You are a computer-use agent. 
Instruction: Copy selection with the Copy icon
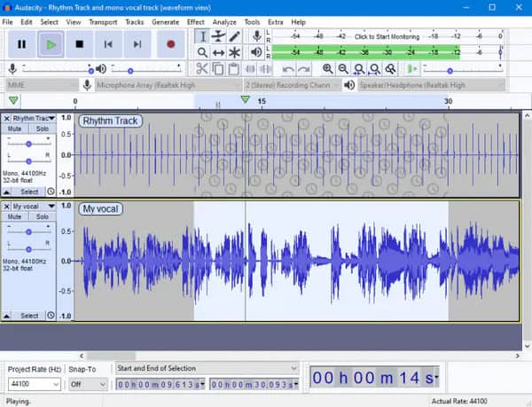[217, 69]
